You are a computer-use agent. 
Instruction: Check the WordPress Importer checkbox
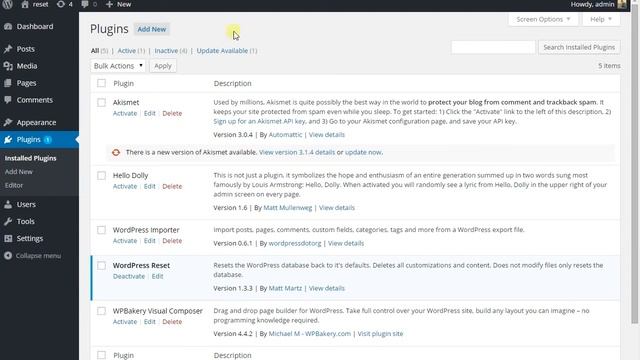(101, 230)
